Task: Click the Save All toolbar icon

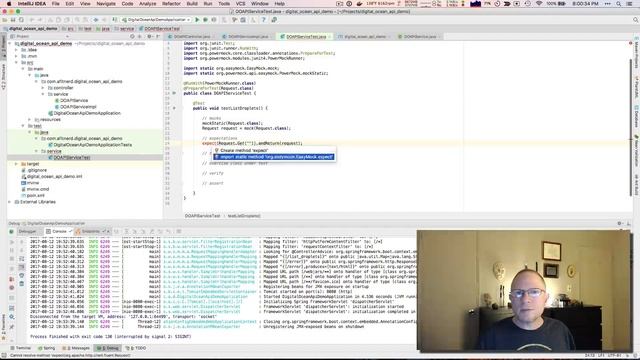Action: [13, 20]
